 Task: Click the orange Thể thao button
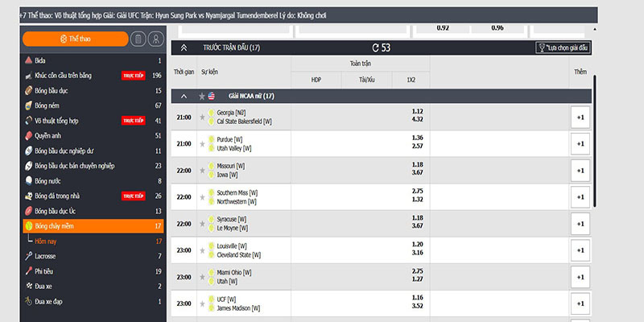tap(75, 39)
